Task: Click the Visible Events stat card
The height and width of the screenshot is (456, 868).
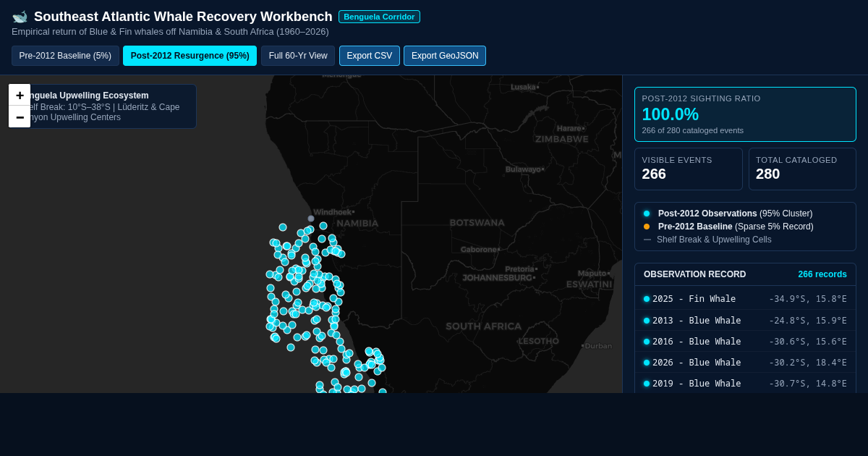Action: 689,169
